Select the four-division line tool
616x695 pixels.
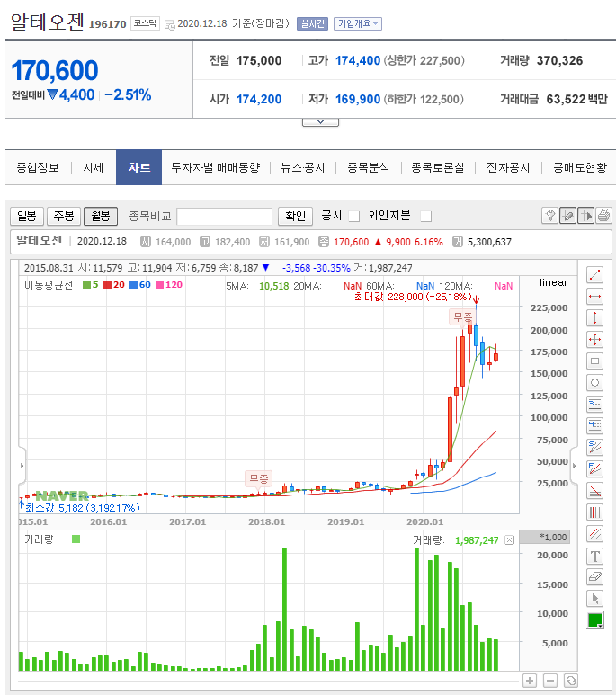pyautogui.click(x=594, y=425)
